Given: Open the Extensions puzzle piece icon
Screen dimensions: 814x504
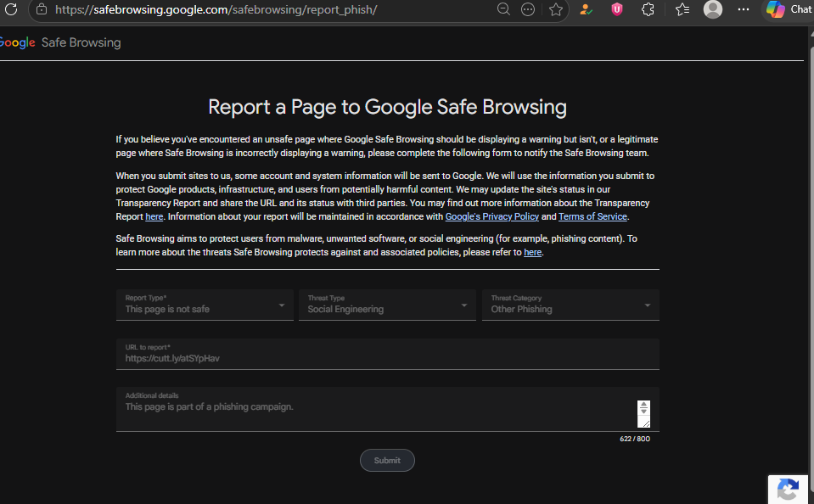Looking at the screenshot, I should click(648, 9).
